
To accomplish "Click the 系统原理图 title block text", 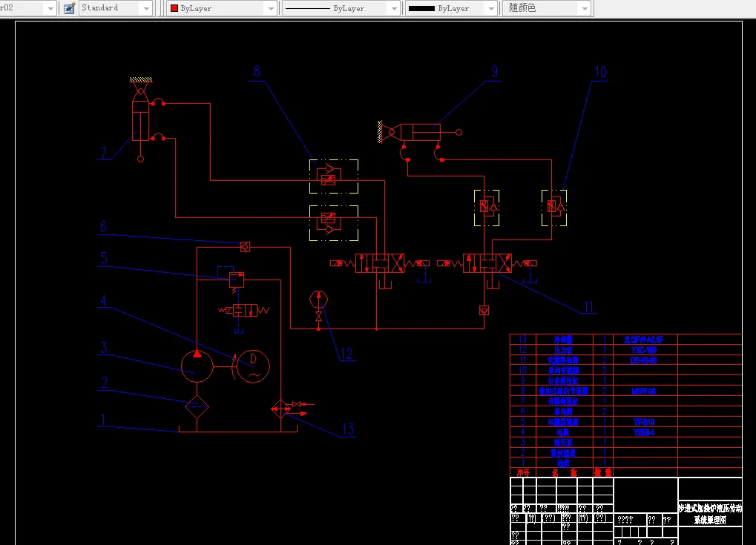I will coord(710,521).
